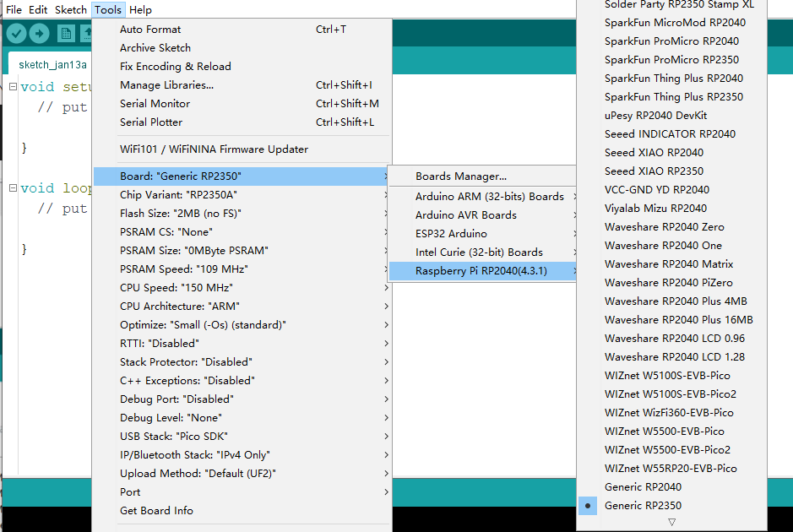The height and width of the screenshot is (532, 793).
Task: Click the New sketch toolbar icon
Action: click(x=66, y=34)
